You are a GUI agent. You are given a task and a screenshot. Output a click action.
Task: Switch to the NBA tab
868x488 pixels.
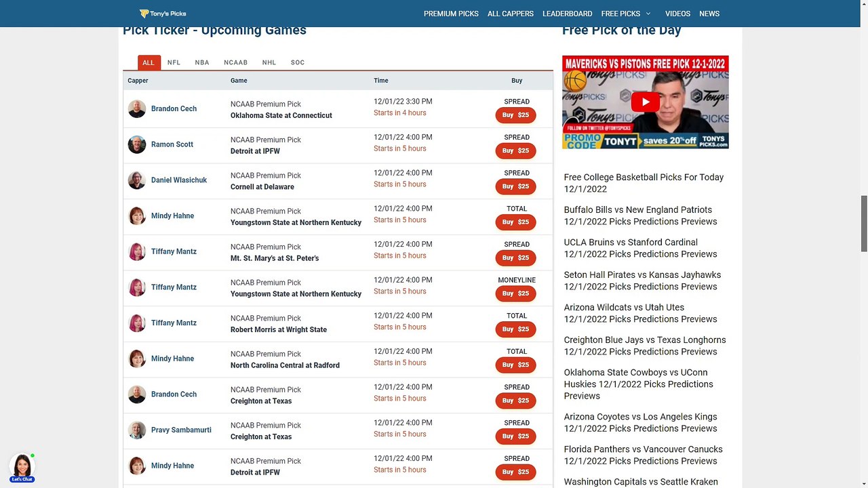(x=202, y=62)
